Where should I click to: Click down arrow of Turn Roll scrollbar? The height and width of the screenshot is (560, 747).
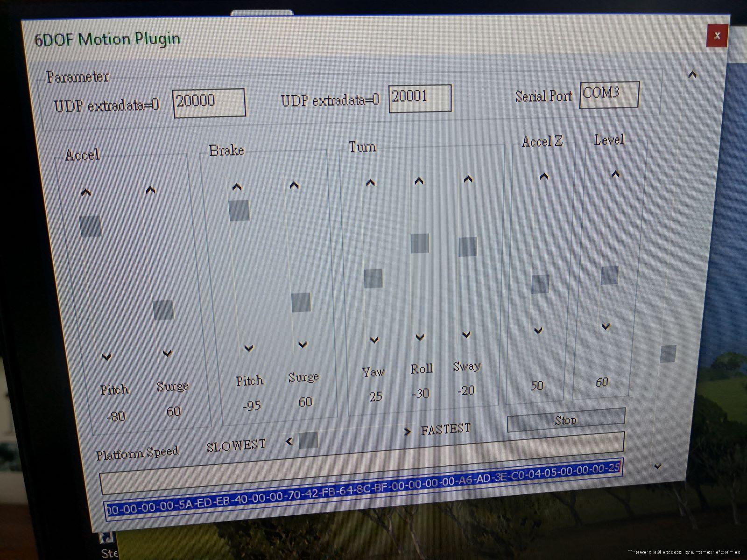point(420,337)
